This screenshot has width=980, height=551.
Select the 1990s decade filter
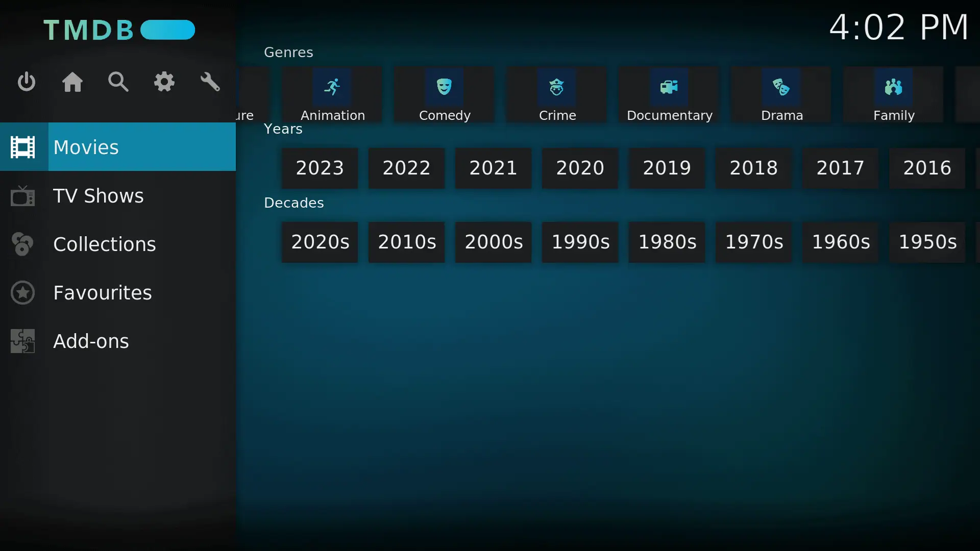(580, 241)
